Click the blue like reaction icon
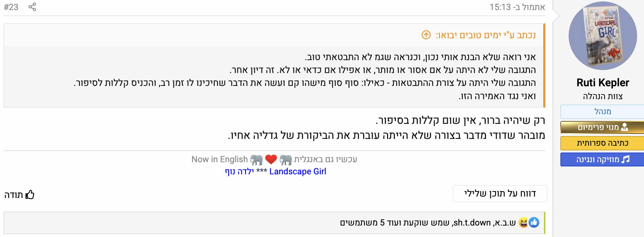This screenshot has height=237, width=644. tap(534, 222)
